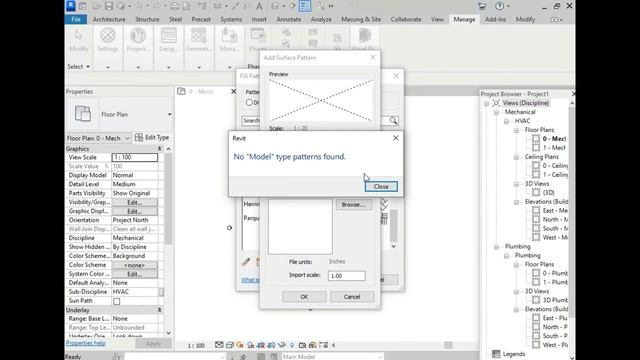The height and width of the screenshot is (360, 640).
Task: Click the Legends icon in the Project Browser
Action: 496,354
